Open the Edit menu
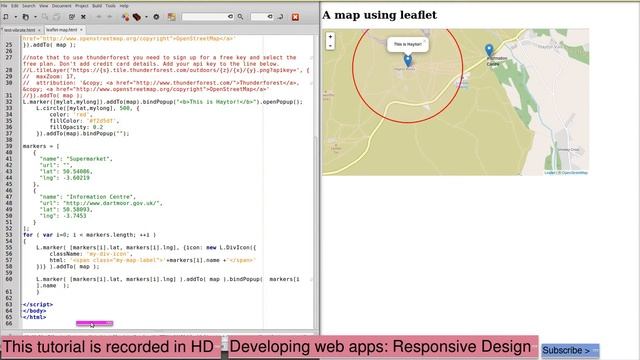640x360 pixels. click(15, 6)
